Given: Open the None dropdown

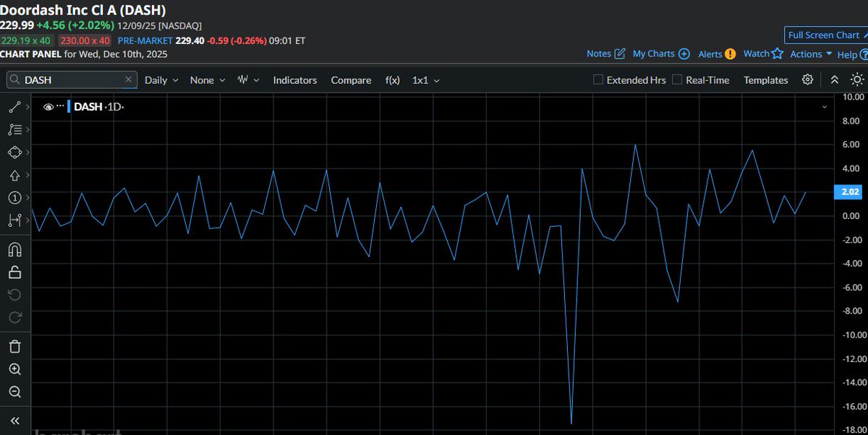Looking at the screenshot, I should click(x=208, y=80).
